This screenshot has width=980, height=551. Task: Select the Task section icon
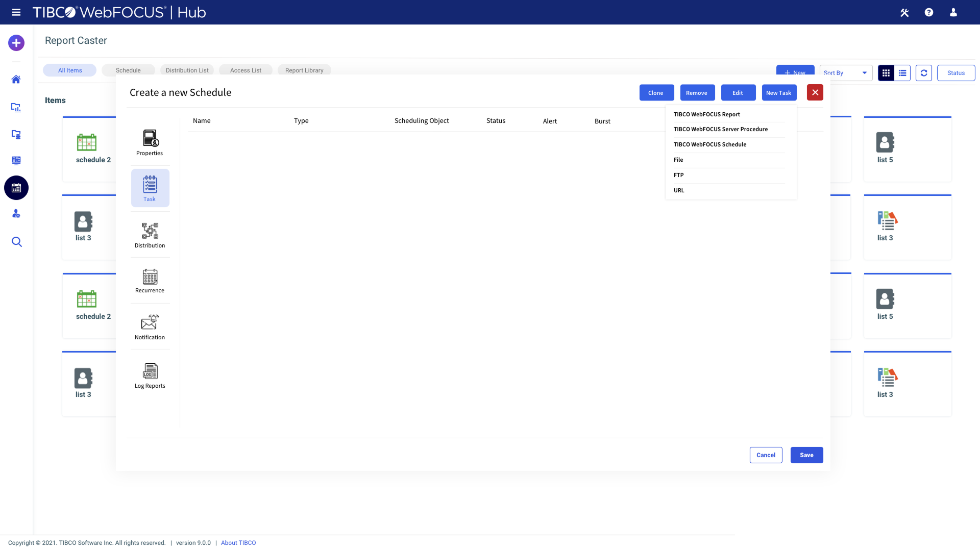[x=150, y=188]
